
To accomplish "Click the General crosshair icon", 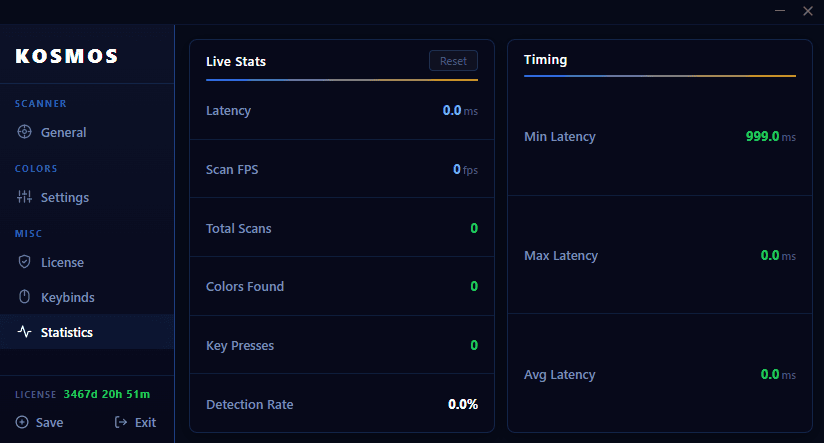I will [x=25, y=132].
